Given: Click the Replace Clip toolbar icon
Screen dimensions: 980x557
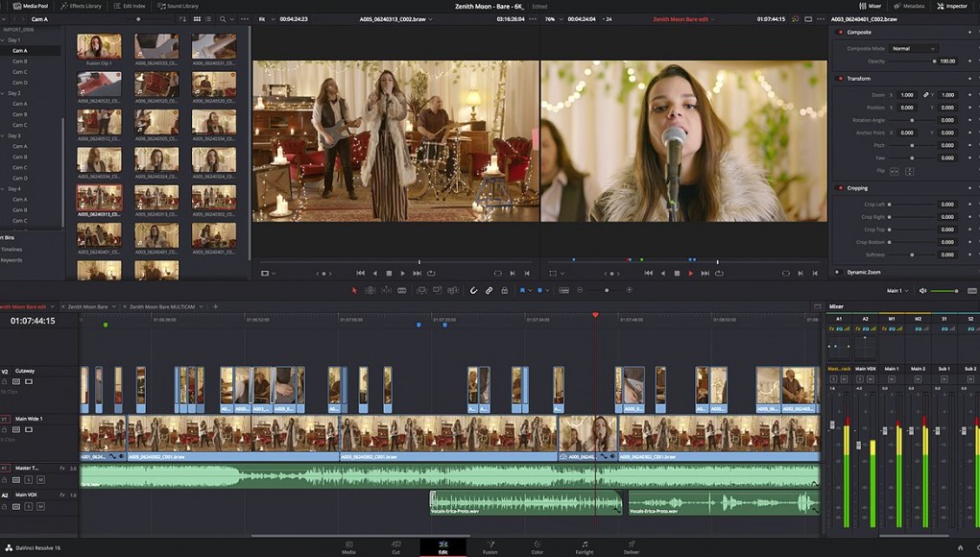Looking at the screenshot, I should tap(453, 290).
